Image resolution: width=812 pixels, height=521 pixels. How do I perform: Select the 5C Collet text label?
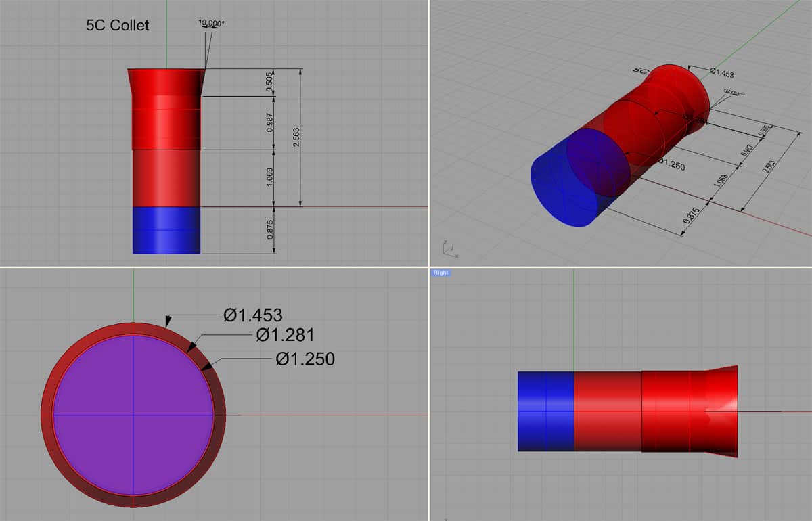117,26
